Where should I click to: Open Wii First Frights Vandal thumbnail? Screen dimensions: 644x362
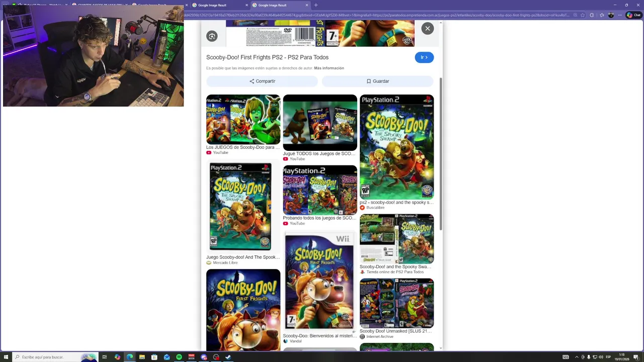click(320, 281)
